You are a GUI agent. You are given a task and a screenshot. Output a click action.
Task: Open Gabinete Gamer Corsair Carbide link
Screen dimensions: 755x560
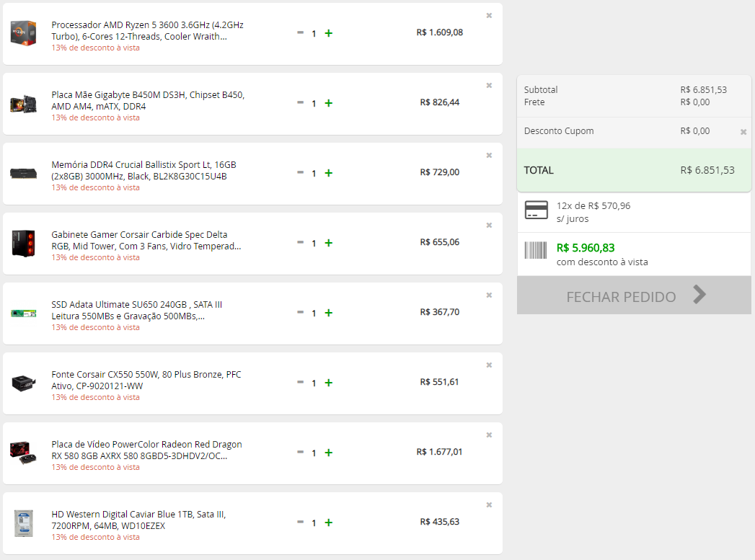pyautogui.click(x=146, y=240)
